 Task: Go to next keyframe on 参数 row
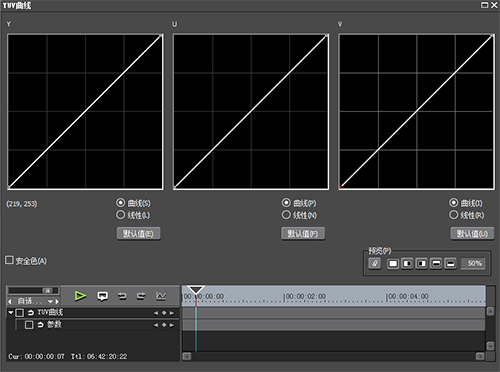pyautogui.click(x=172, y=325)
